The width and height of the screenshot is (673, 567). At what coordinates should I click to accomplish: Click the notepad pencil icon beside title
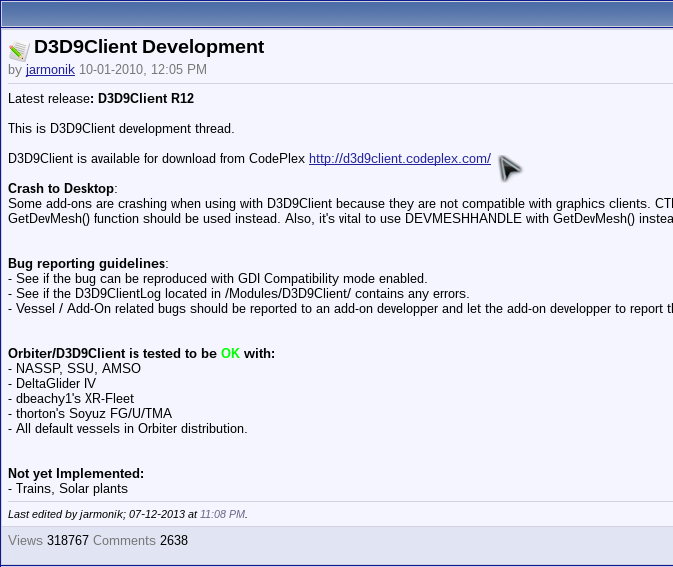pos(19,51)
